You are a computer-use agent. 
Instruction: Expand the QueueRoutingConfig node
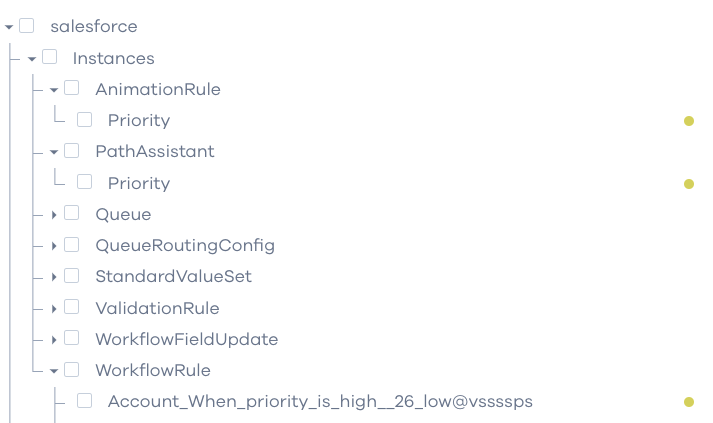[54, 246]
